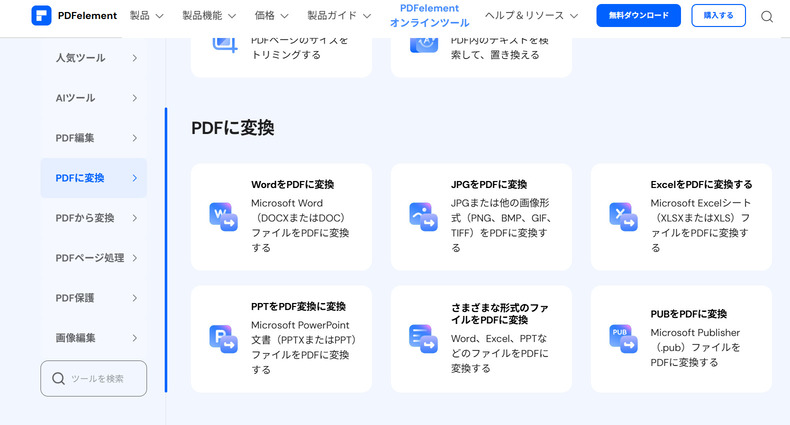The image size is (790, 425).
Task: Expand the 製品 dropdown menu
Action: coord(147,16)
